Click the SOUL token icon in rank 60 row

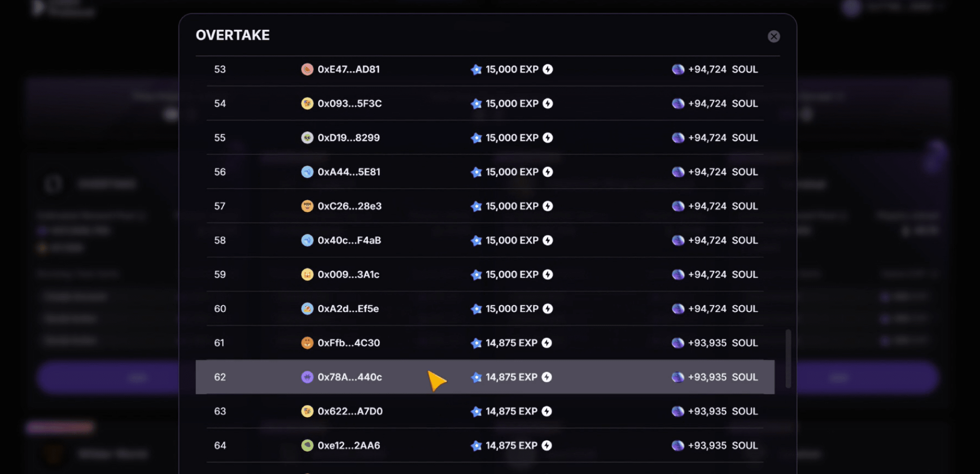(x=678, y=309)
